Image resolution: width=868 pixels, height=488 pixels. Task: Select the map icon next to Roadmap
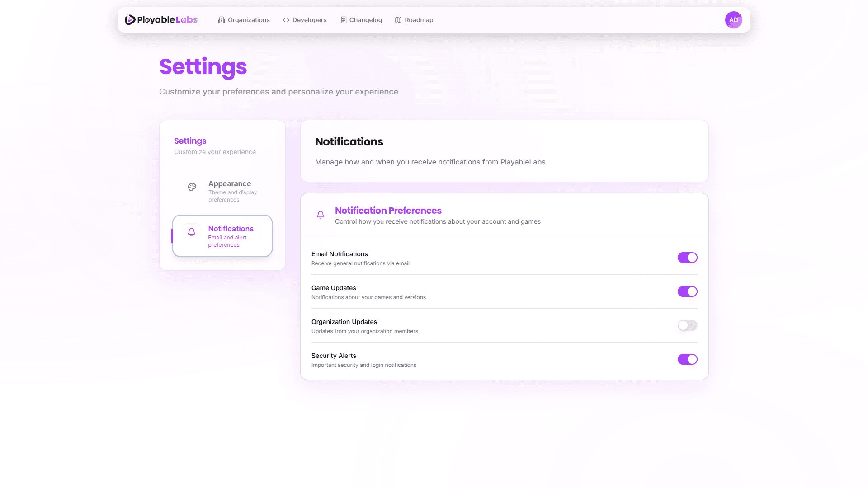point(398,20)
